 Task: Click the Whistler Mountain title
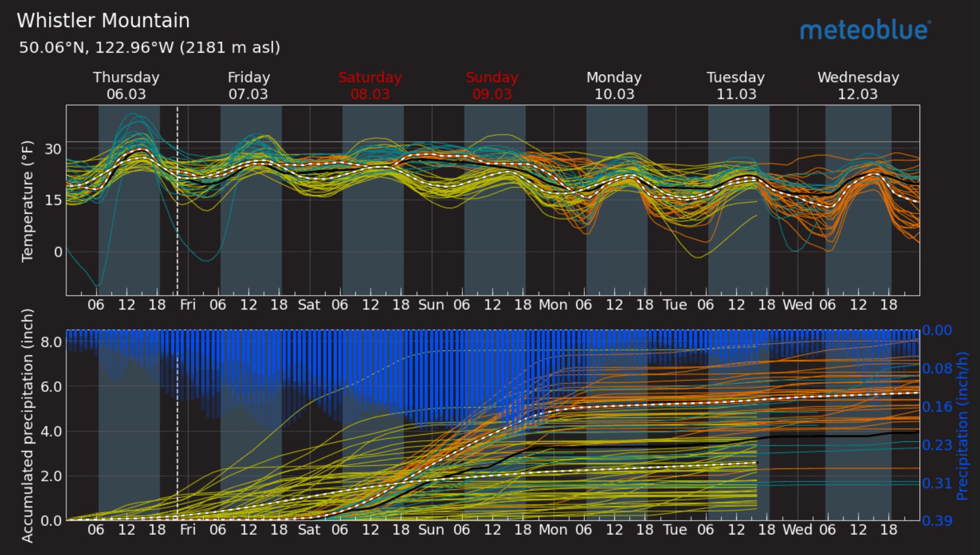pos(103,21)
